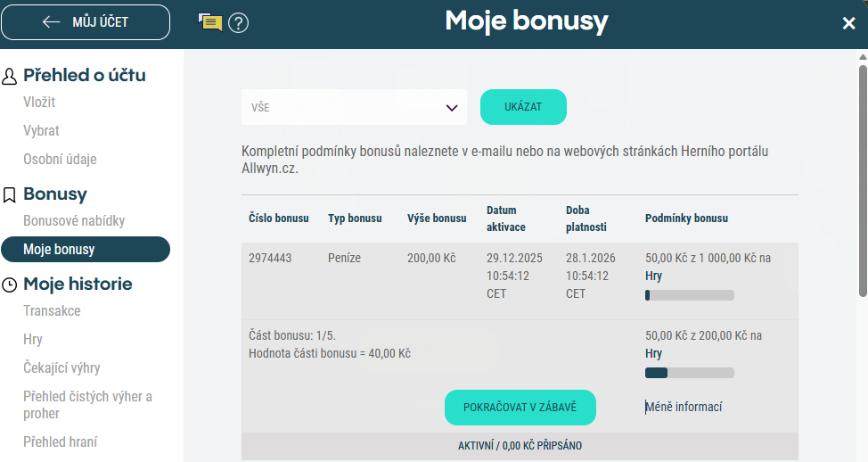
Task: Show Čekající výhry page
Action: 61,368
